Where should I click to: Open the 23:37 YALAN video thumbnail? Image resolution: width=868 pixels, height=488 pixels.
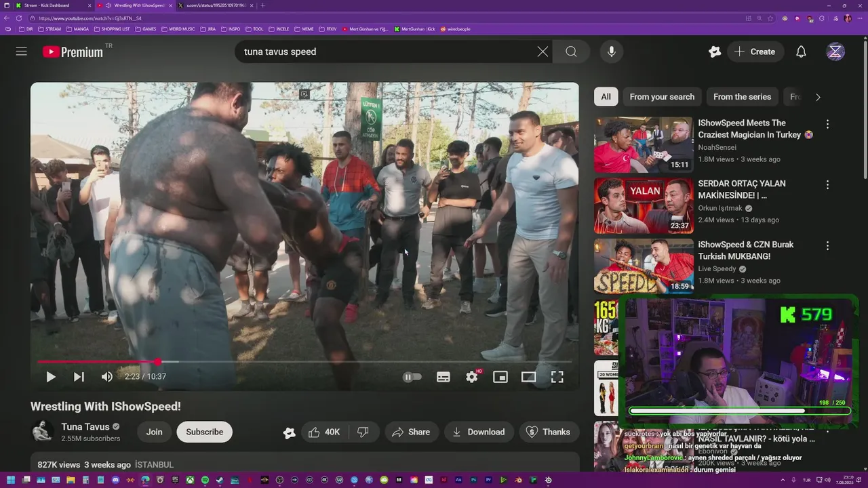tap(644, 206)
